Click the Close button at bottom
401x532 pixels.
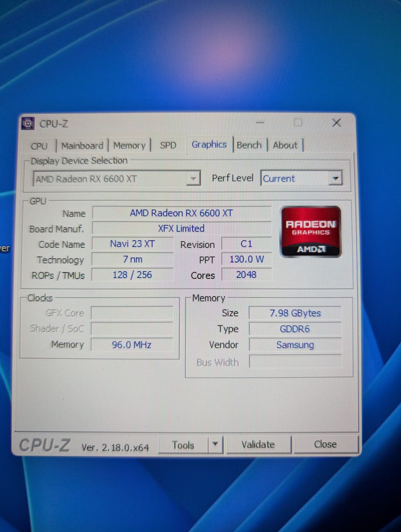(325, 444)
